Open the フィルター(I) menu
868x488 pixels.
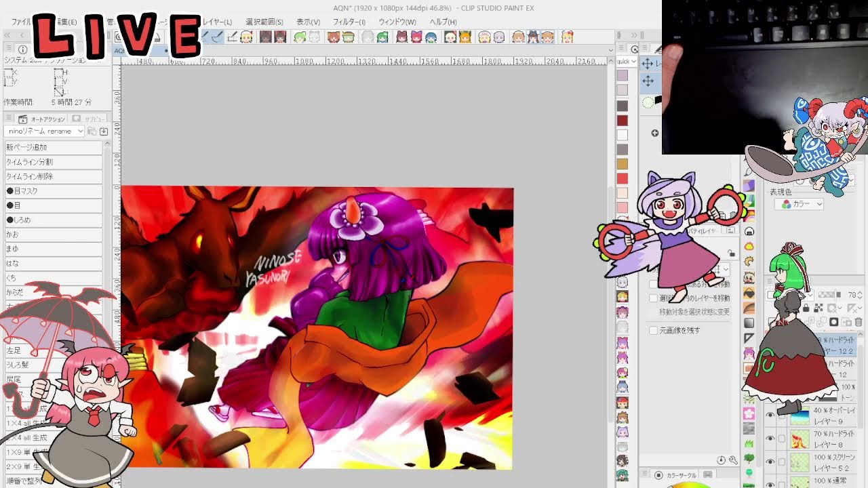pos(349,22)
